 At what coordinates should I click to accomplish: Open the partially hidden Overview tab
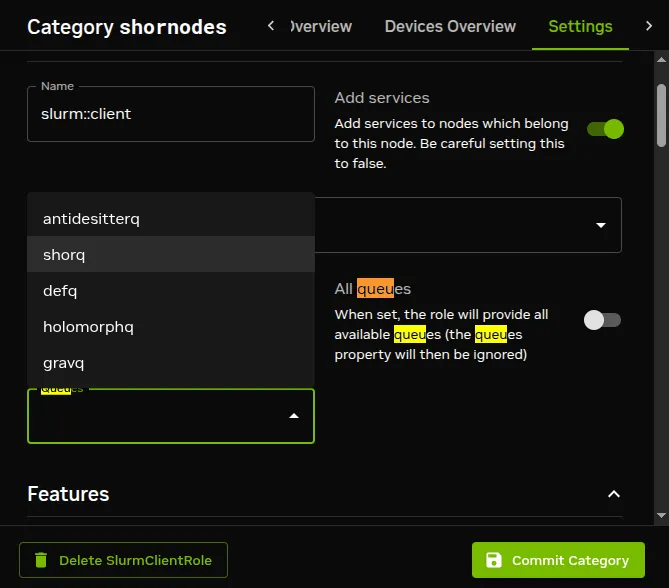pyautogui.click(x=321, y=26)
